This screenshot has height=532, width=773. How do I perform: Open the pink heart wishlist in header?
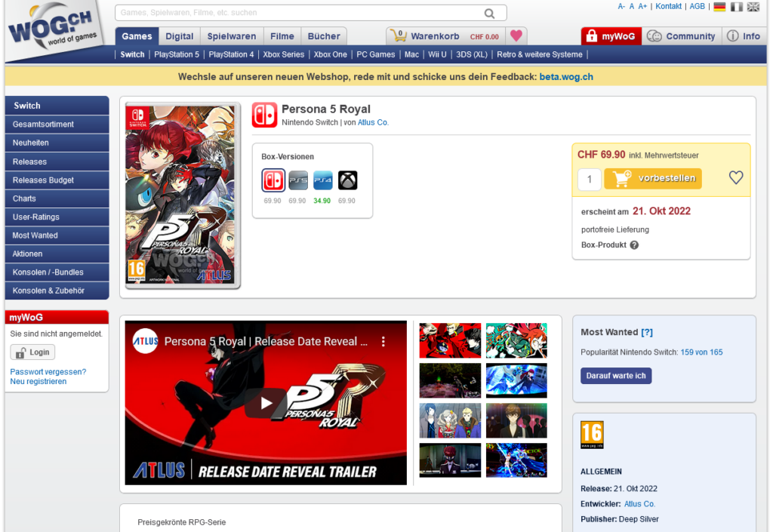516,35
